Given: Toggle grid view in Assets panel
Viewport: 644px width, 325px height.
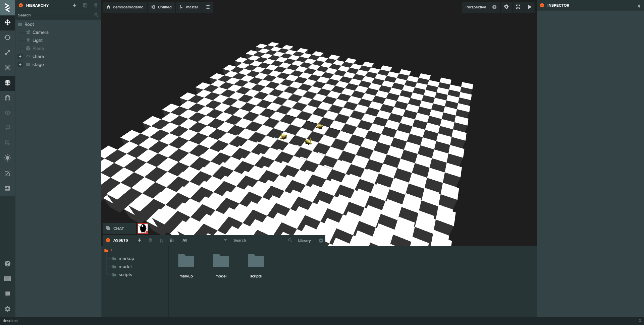Looking at the screenshot, I should coord(171,240).
